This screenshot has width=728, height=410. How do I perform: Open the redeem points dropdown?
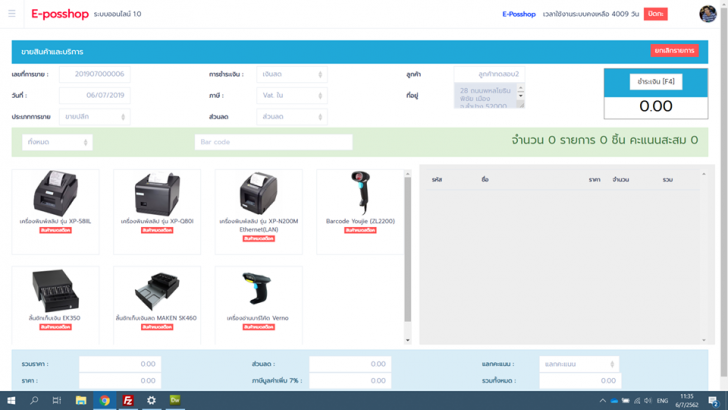(578, 364)
